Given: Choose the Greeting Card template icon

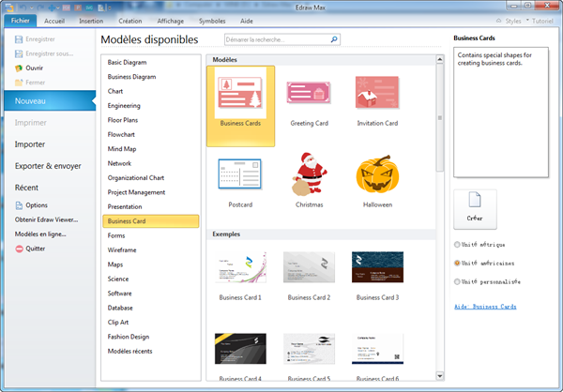Looking at the screenshot, I should click(x=309, y=95).
